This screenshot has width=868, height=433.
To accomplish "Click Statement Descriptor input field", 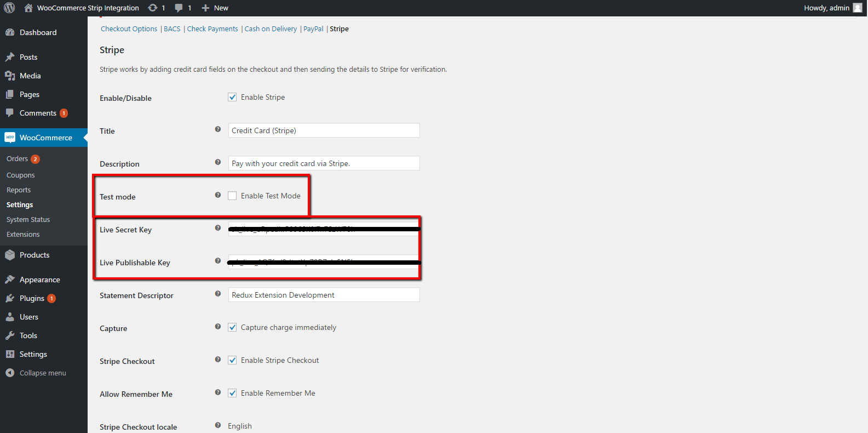I will [x=324, y=295].
